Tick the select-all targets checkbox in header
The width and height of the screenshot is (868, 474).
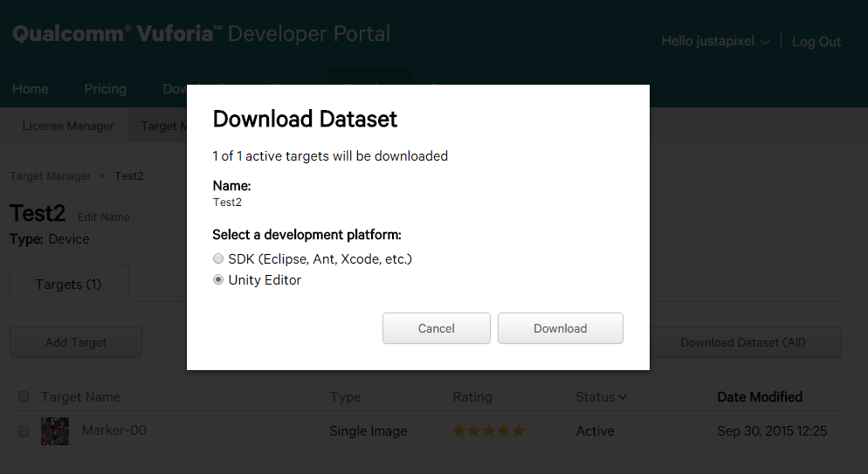point(24,396)
